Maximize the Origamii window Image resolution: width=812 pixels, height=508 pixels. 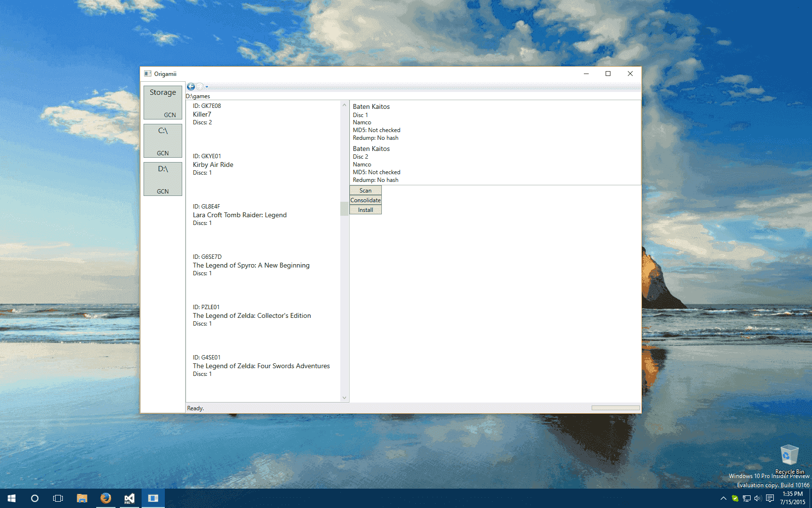(x=608, y=74)
